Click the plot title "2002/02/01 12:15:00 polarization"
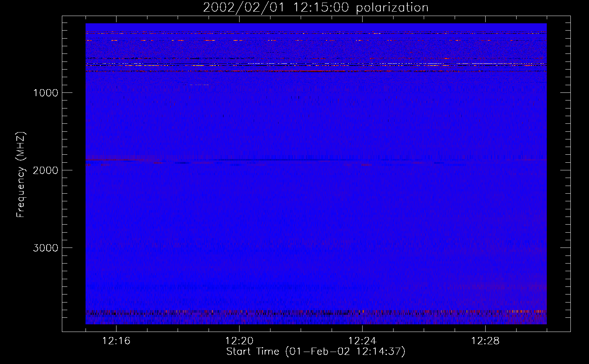This screenshot has height=364, width=589. pos(316,8)
